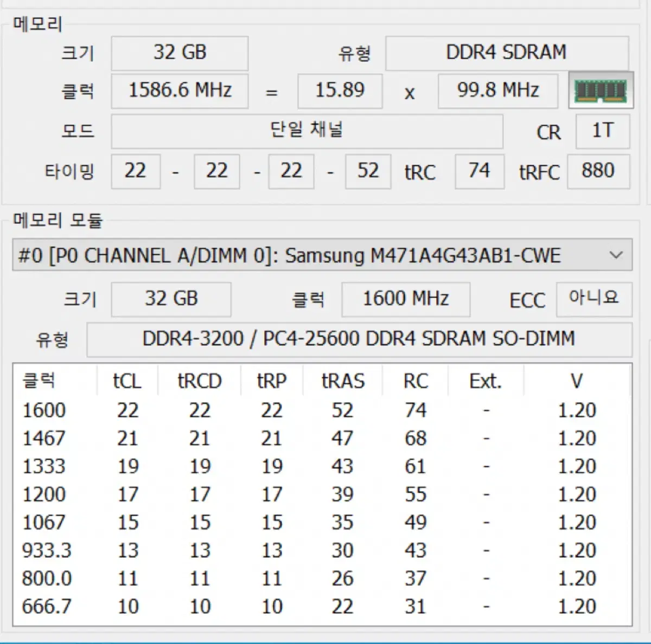Viewport: 651px width, 644px height.
Task: Click the tRFC value 880 field
Action: point(598,171)
